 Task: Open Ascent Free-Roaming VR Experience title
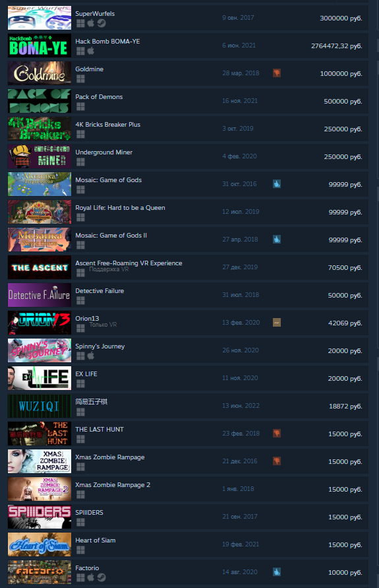coord(129,263)
